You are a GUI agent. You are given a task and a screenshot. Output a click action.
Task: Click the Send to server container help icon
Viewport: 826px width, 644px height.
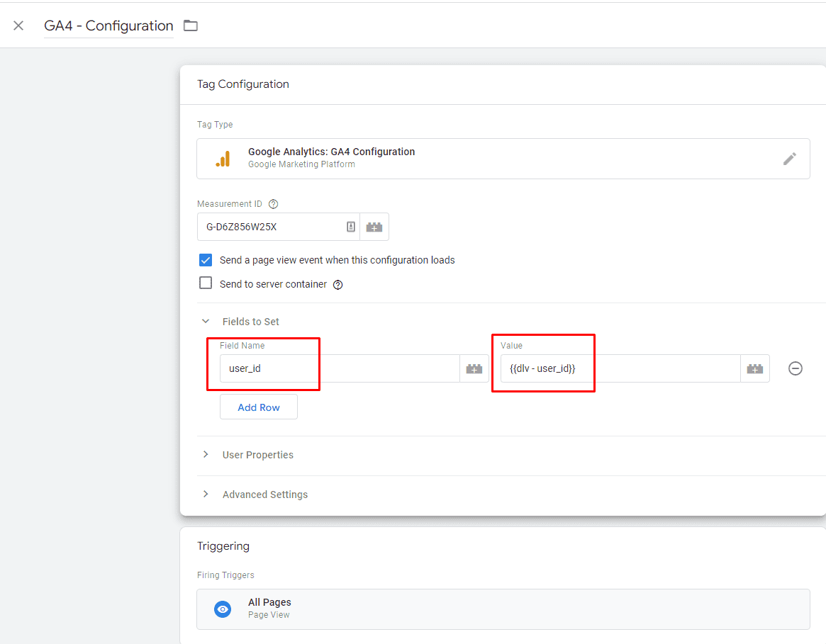point(337,284)
